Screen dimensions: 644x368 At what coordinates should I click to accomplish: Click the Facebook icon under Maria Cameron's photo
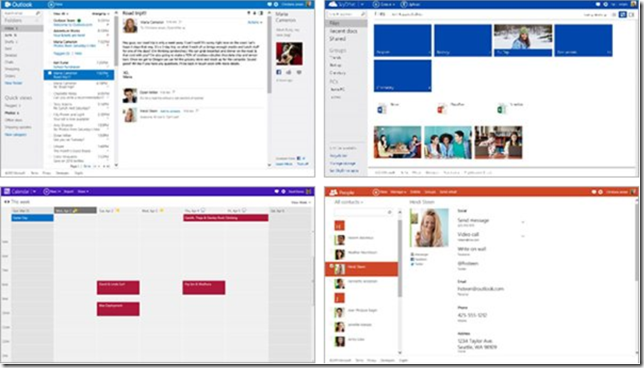pyautogui.click(x=278, y=72)
